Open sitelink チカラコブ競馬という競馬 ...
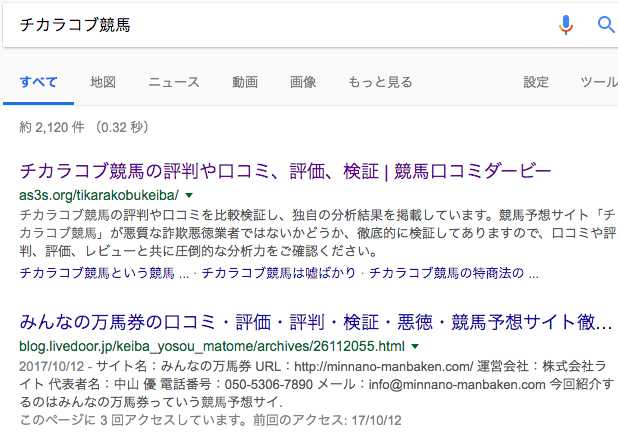This screenshot has width=618, height=435. [x=104, y=273]
